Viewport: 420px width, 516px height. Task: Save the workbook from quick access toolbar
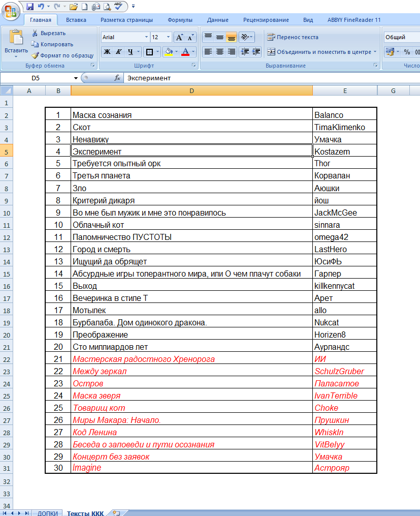[30, 7]
